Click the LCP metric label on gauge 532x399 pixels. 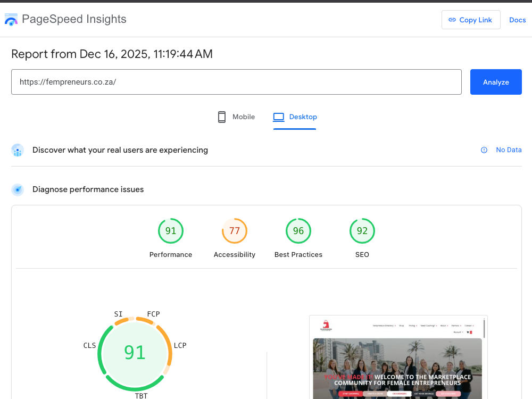180,345
